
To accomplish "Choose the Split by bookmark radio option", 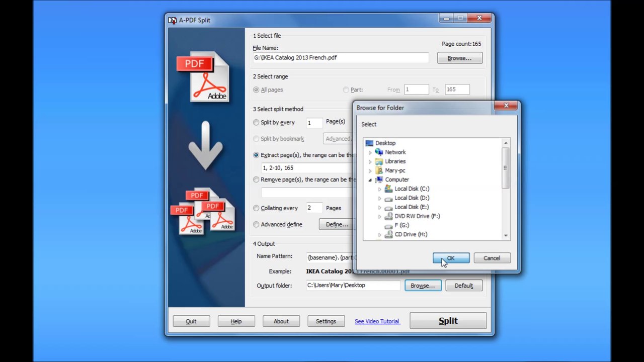I will tap(256, 139).
